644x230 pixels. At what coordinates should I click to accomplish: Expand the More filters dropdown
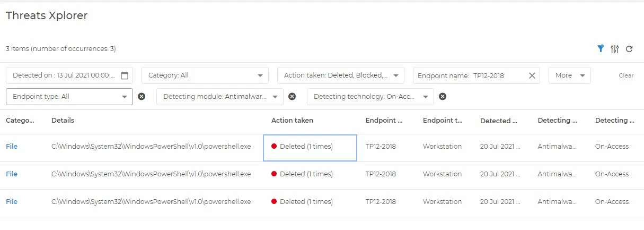tap(570, 75)
